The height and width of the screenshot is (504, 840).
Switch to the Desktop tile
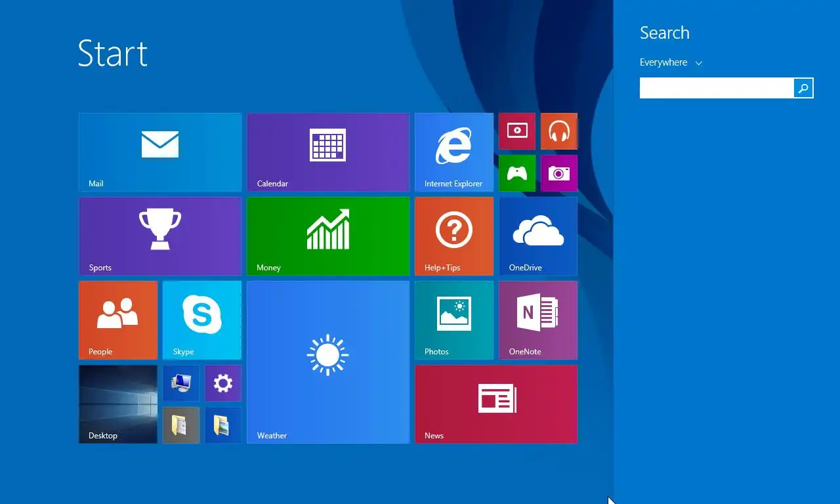coord(118,404)
